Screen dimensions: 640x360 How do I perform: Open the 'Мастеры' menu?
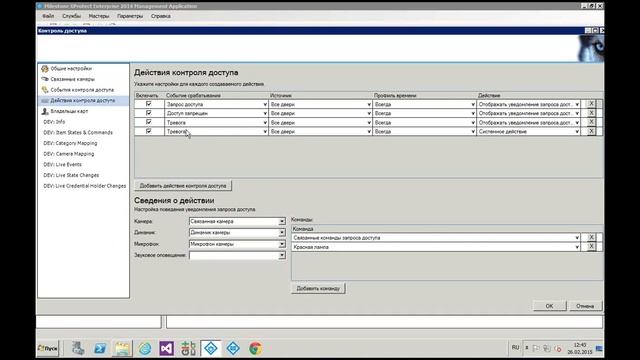(99, 16)
